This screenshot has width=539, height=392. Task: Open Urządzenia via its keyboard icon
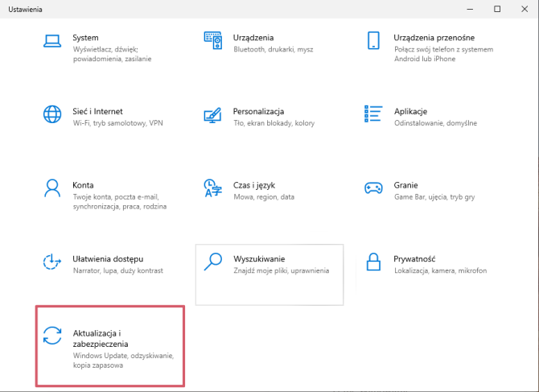[x=212, y=40]
